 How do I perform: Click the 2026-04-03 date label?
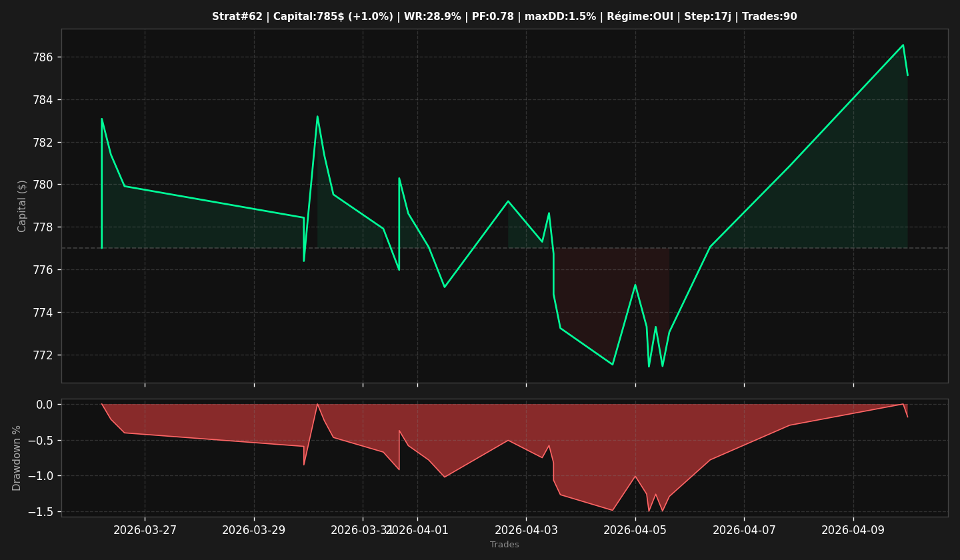(526, 530)
